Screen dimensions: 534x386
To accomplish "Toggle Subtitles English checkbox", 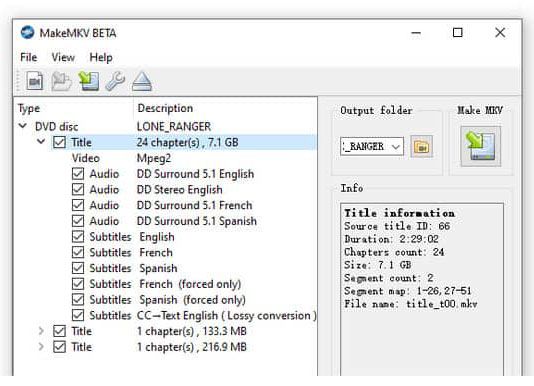I will (78, 236).
